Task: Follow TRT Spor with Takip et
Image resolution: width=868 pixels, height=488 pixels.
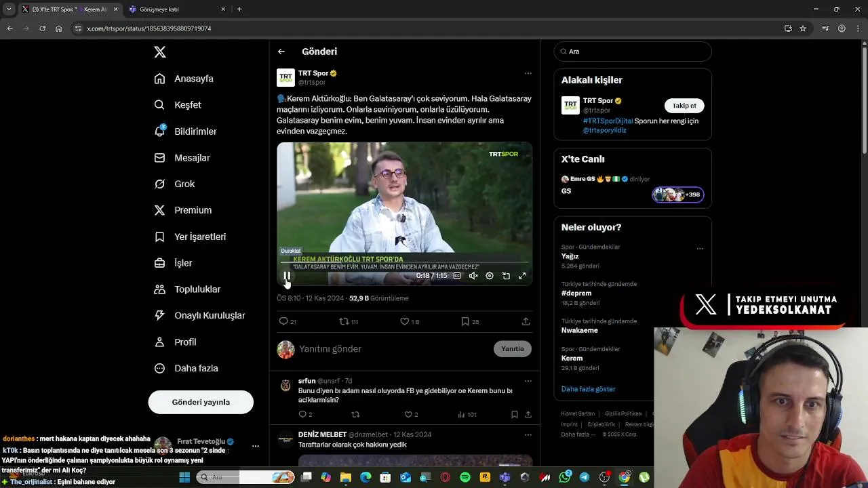Action: pyautogui.click(x=684, y=106)
